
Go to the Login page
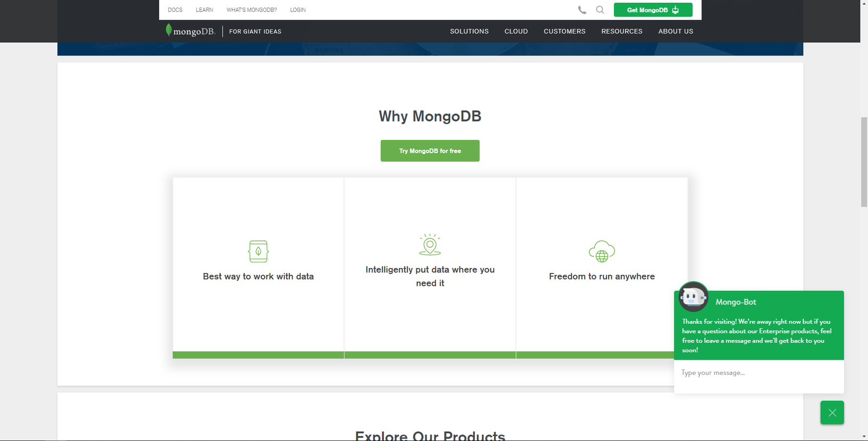(298, 10)
